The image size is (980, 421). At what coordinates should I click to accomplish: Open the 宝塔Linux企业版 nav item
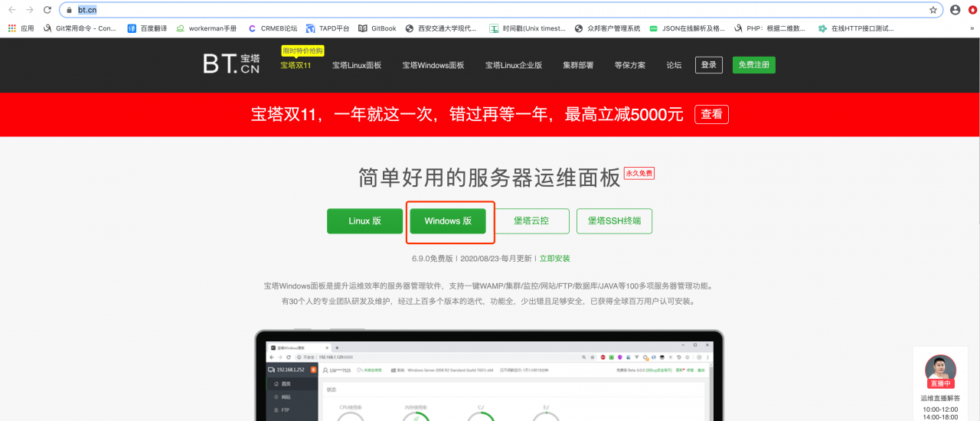514,65
